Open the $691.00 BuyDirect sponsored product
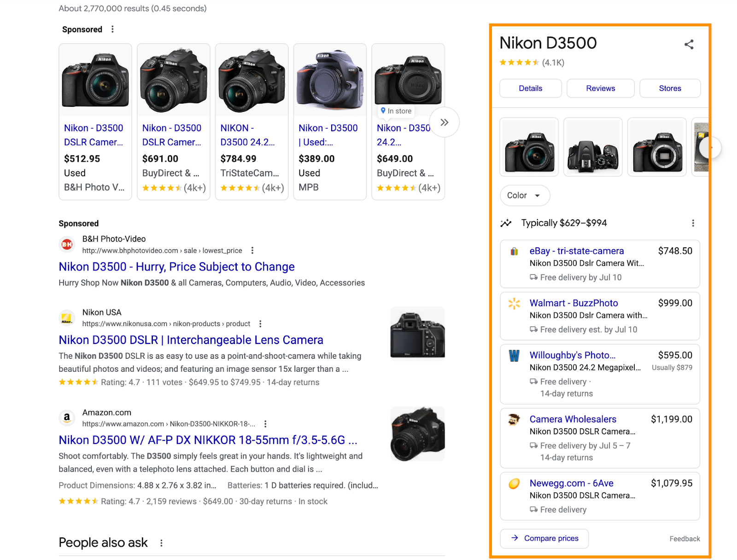Viewport: 737px width, 560px height. (174, 122)
